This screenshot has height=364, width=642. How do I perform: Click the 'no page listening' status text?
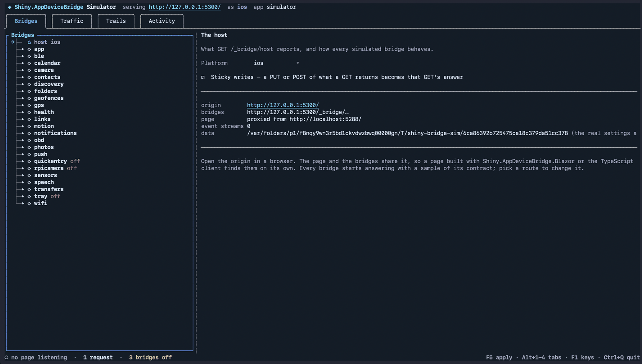pyautogui.click(x=39, y=357)
